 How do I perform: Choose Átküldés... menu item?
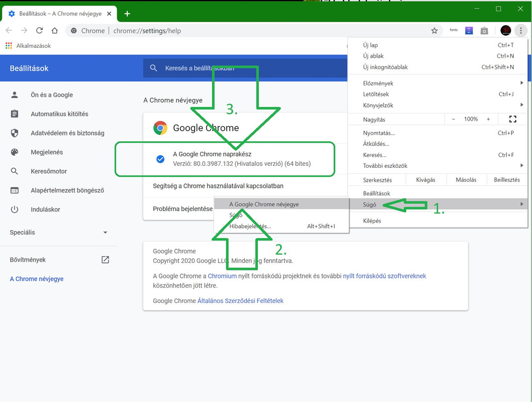pos(437,144)
